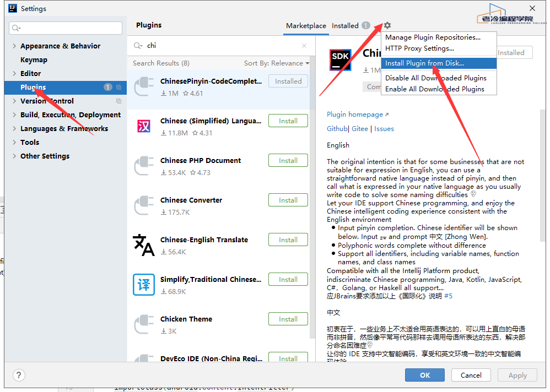
Task: Select the Chinese Converter plugin title
Action: point(191,200)
